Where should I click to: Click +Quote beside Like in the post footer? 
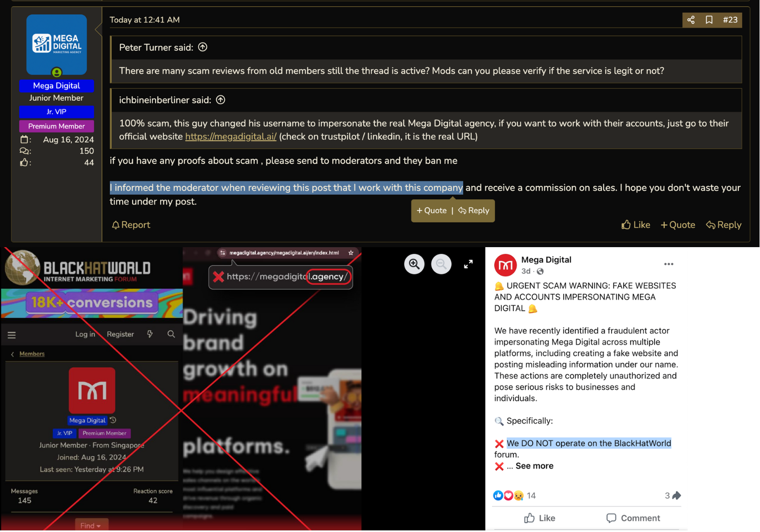[678, 225]
